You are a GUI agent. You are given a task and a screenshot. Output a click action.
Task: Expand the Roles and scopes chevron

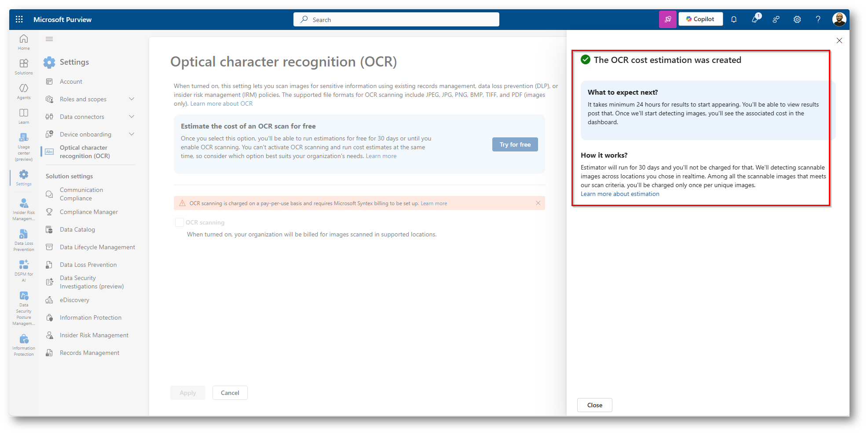132,99
